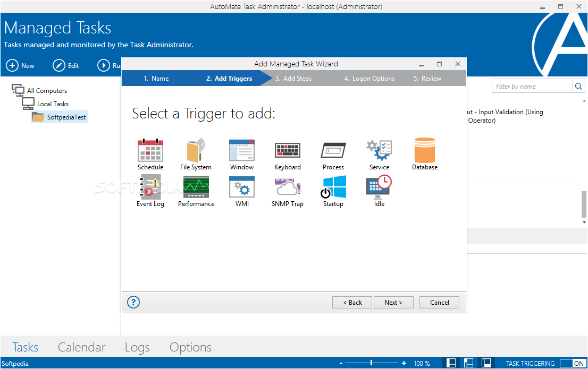Switch to first layout view icon
The image size is (588, 369).
(451, 363)
